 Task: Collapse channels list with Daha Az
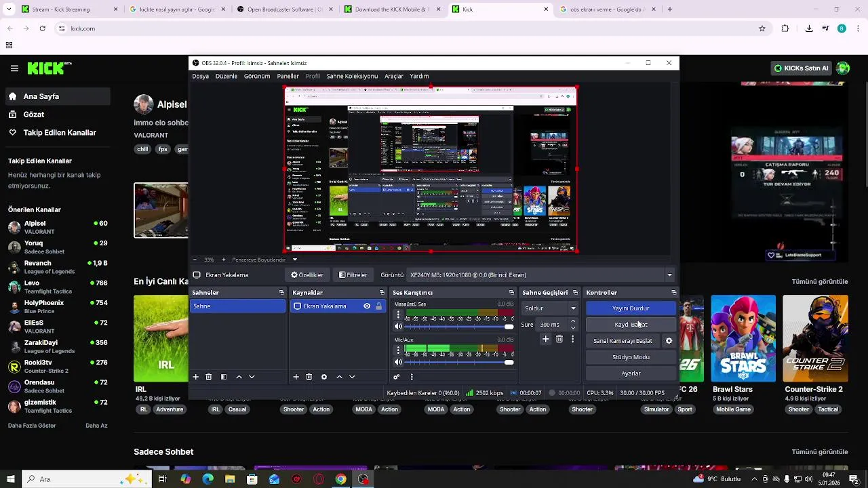(x=96, y=426)
